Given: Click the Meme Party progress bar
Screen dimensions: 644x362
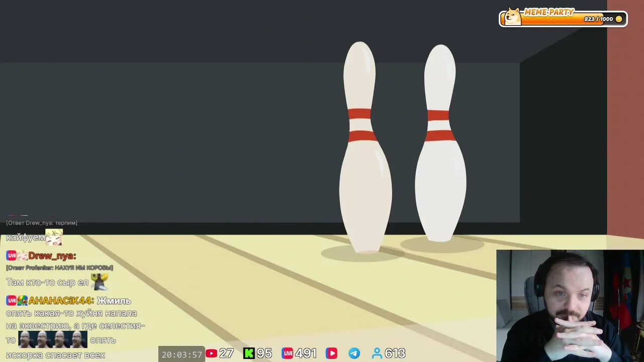Looking at the screenshot, I should pyautogui.click(x=563, y=19).
